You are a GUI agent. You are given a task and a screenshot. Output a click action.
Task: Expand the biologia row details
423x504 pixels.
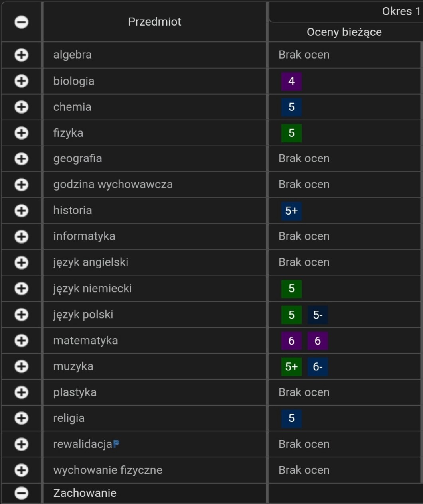pos(22,81)
